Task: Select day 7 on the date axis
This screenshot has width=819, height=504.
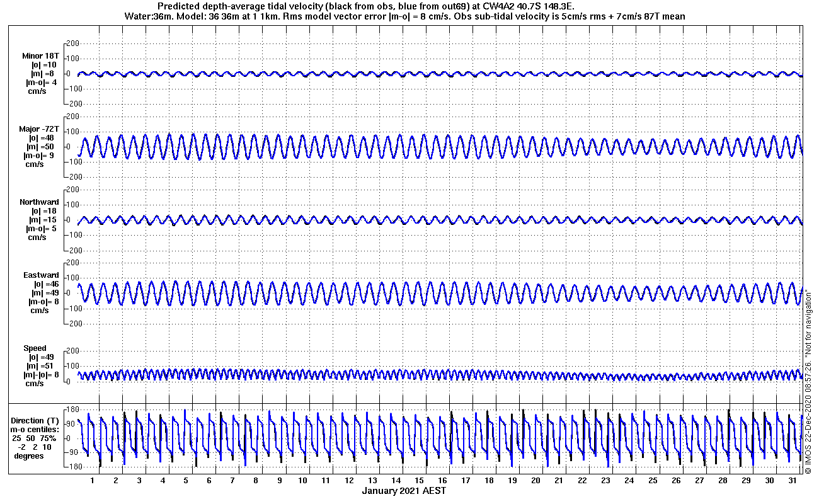Action: click(x=232, y=481)
